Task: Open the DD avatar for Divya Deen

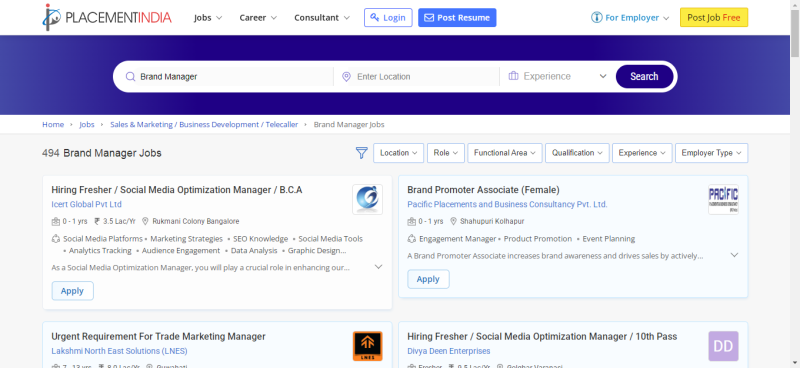Action: coord(723,346)
